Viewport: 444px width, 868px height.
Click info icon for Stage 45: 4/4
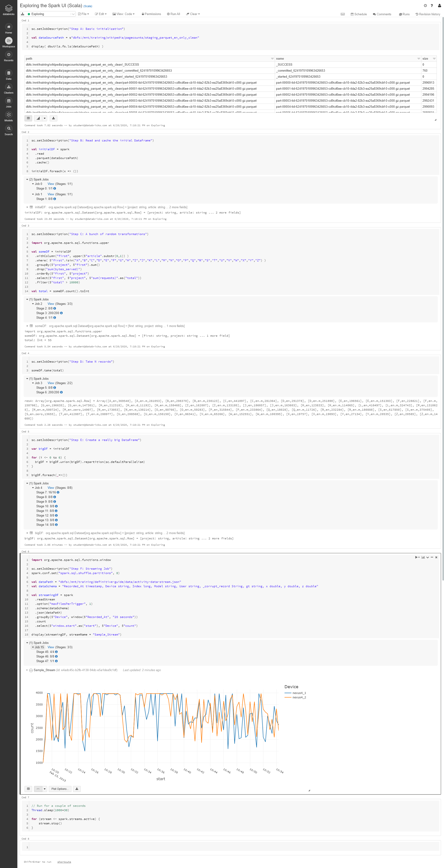point(56,652)
